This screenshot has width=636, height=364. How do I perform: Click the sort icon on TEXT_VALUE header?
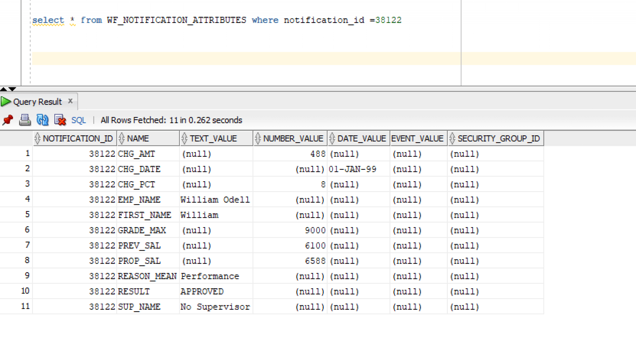(184, 138)
